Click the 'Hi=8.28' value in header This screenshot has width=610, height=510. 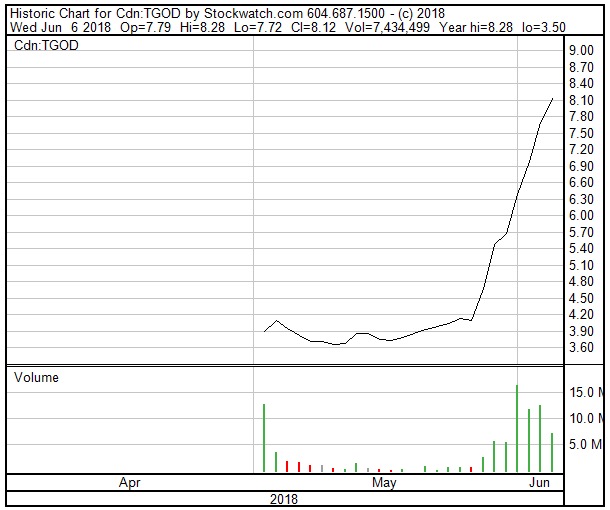tap(202, 27)
